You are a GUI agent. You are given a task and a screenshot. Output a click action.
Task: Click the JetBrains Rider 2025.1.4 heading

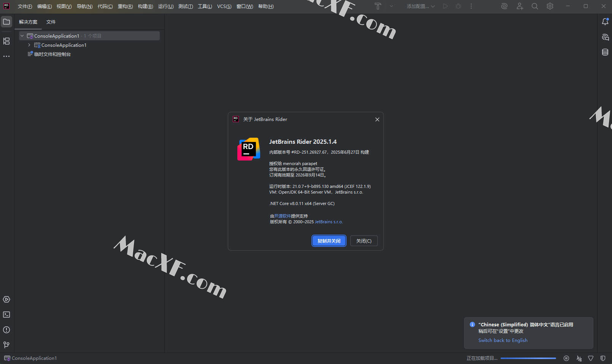303,141
